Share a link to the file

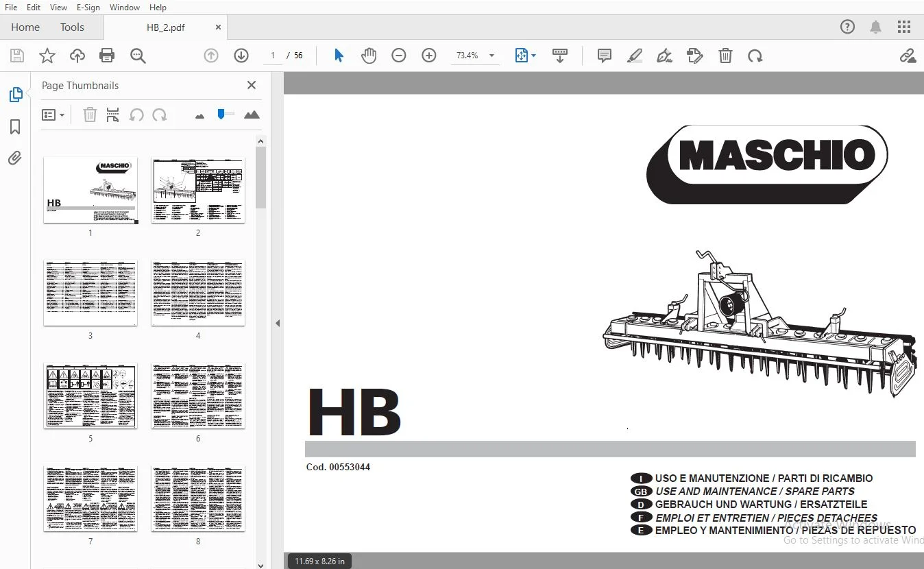click(908, 56)
